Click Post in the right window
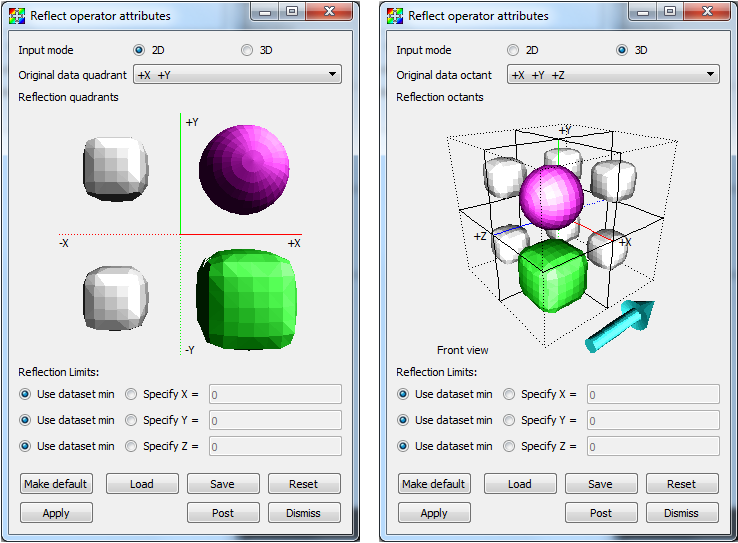 click(601, 513)
